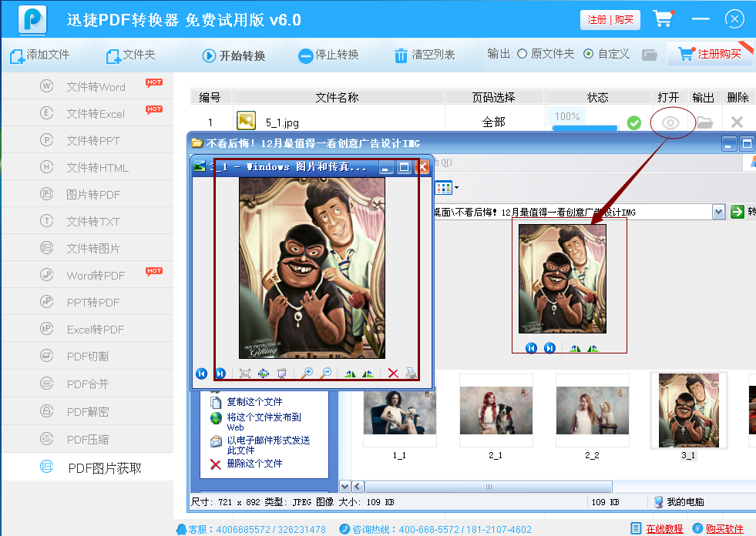Click 将这个文件发布到 Web link
Image resolution: width=756 pixels, height=536 pixels.
pyautogui.click(x=264, y=422)
